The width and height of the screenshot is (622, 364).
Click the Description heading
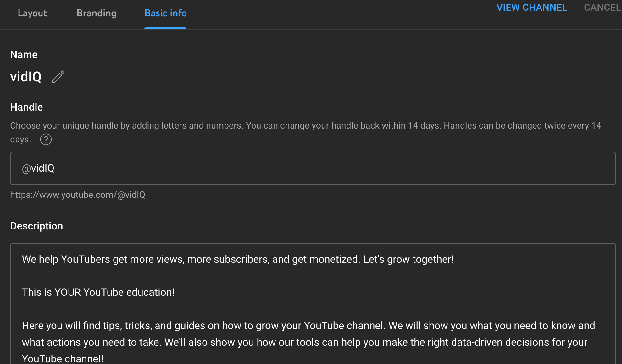tap(36, 226)
